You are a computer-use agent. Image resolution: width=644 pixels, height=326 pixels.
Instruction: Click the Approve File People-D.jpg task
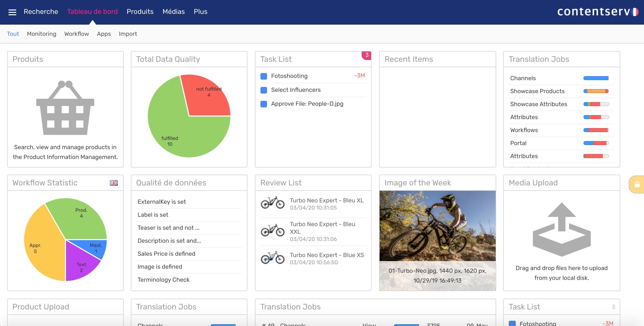tap(307, 103)
